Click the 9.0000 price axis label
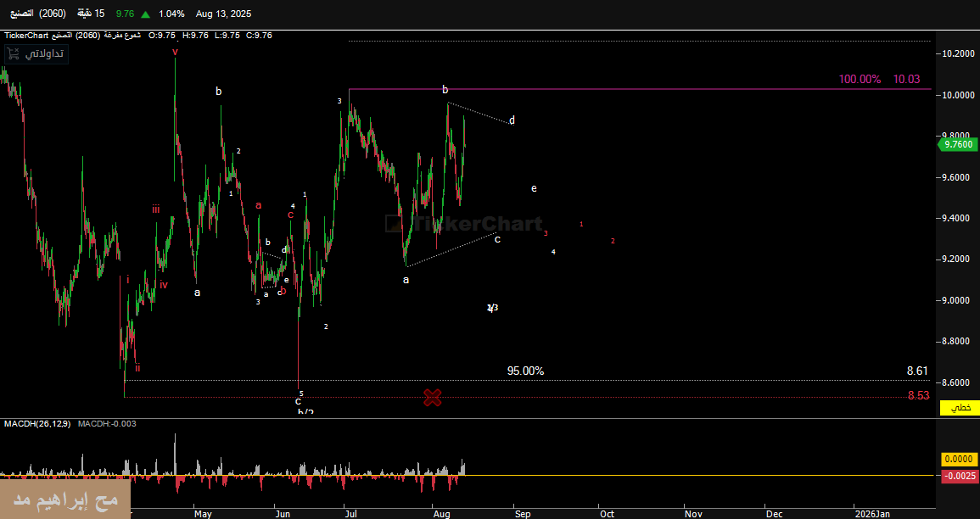This screenshot has width=980, height=519. [x=957, y=300]
